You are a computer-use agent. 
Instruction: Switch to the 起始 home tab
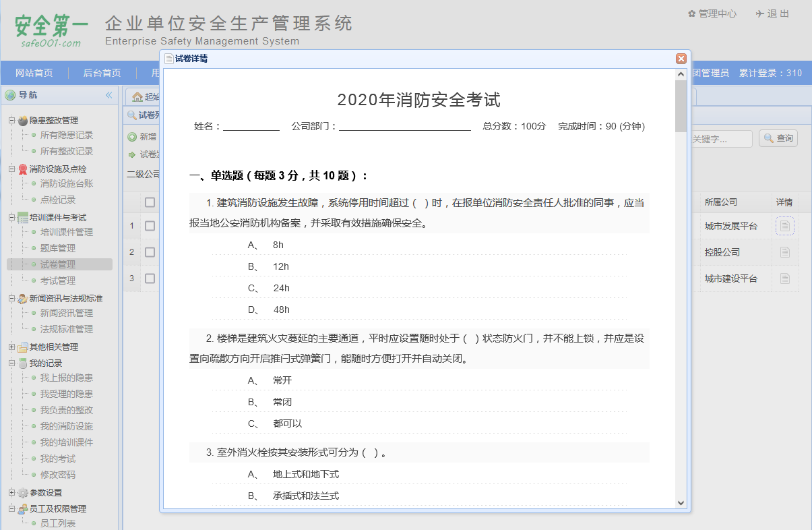pos(146,96)
